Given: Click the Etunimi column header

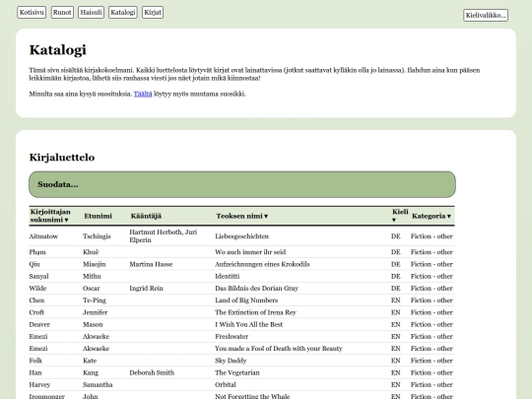Looking at the screenshot, I should 99,216.
